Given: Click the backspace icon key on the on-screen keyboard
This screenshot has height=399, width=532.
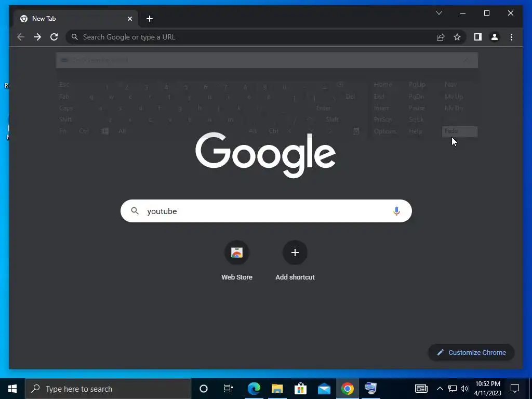Looking at the screenshot, I should [x=340, y=85].
